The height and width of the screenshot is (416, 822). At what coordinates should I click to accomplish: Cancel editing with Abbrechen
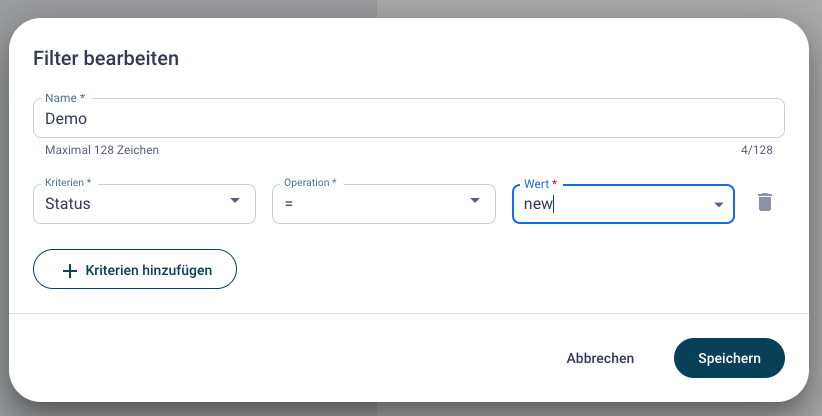click(600, 358)
